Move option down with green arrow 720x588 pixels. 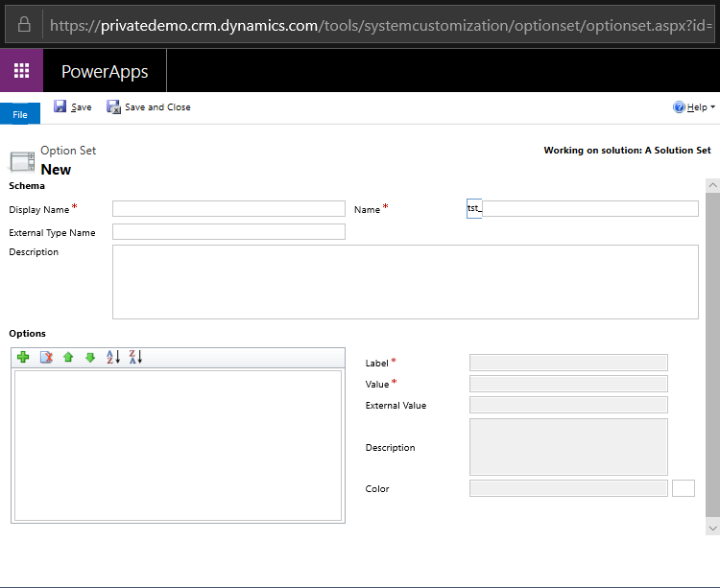pyautogui.click(x=90, y=358)
